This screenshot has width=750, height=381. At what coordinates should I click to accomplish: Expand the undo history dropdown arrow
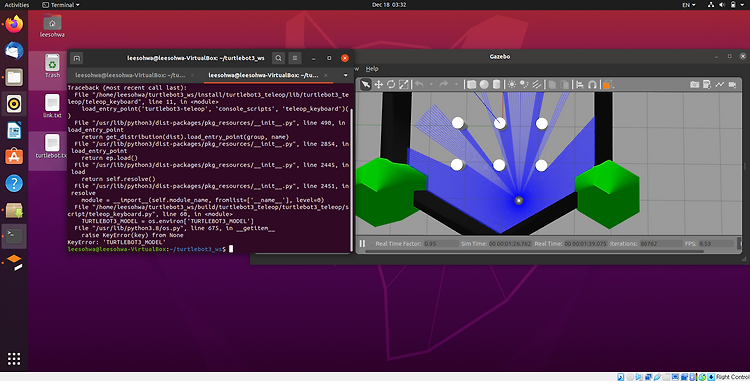(431, 85)
